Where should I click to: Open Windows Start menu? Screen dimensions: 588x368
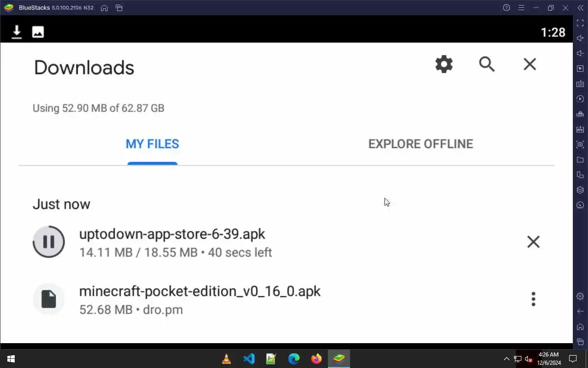pyautogui.click(x=11, y=359)
